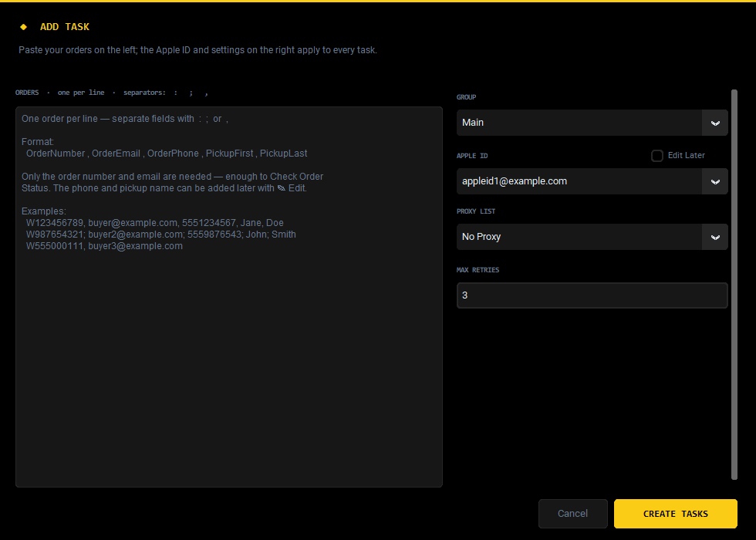
Task: Open the Proxy List dropdown showing No Proxy
Action: (592, 237)
